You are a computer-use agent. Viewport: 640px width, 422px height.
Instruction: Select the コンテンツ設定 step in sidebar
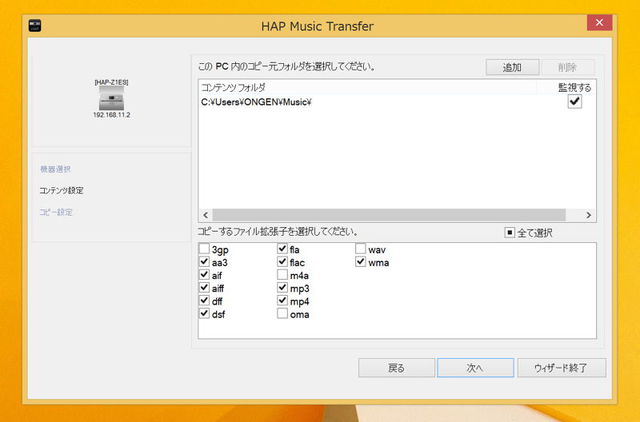click(x=62, y=191)
